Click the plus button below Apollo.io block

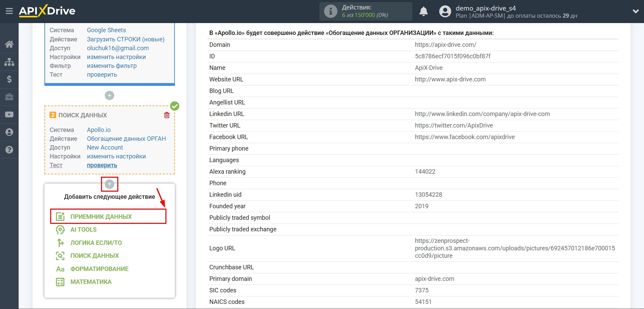(109, 184)
